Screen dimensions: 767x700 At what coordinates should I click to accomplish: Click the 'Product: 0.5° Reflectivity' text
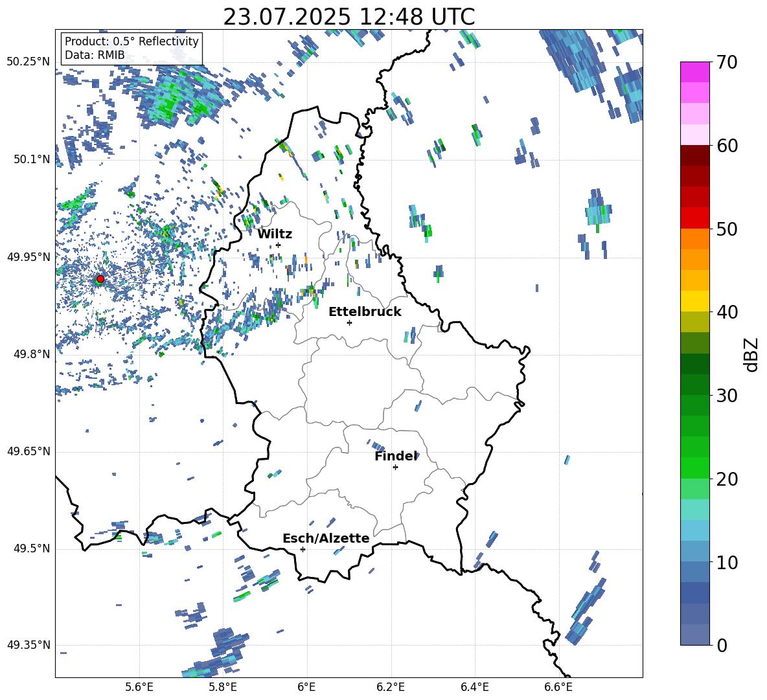point(132,41)
